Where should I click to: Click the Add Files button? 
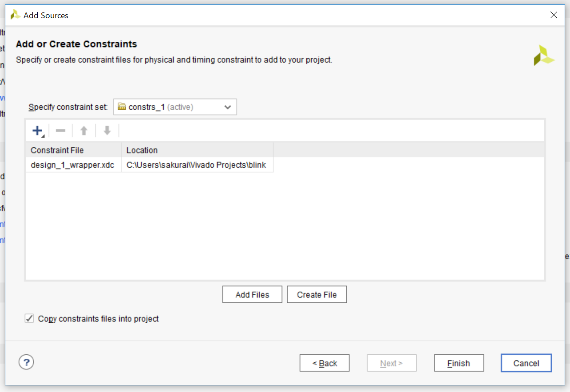point(252,295)
